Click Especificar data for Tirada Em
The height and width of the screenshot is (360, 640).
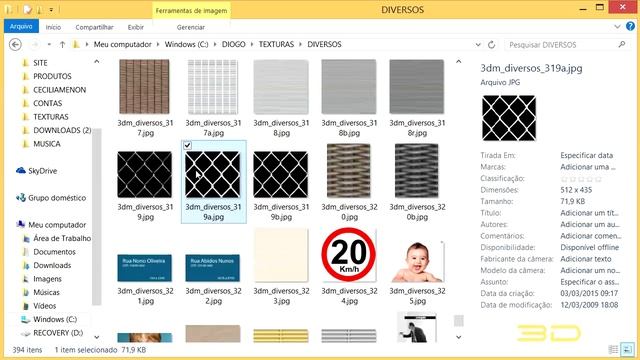[x=587, y=156]
